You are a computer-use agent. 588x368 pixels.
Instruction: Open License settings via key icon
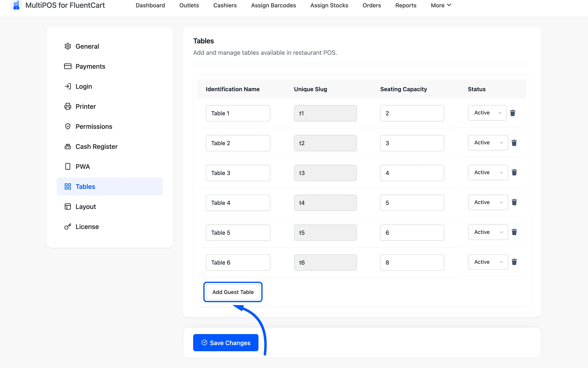click(x=68, y=227)
